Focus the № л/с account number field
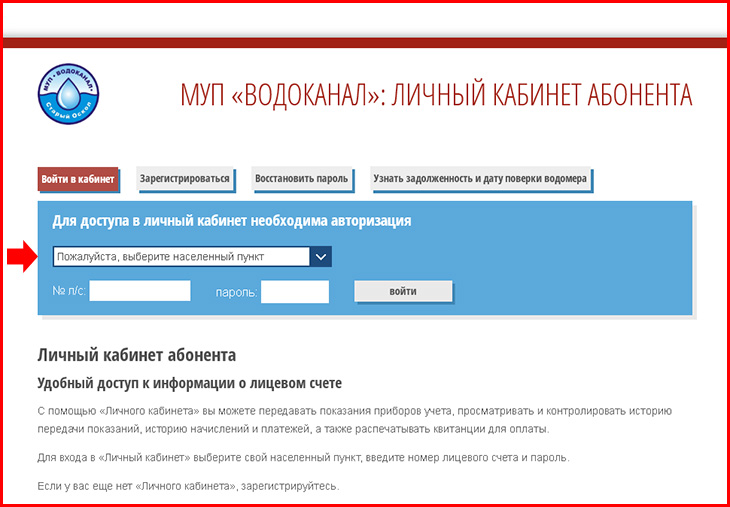This screenshot has width=730, height=507. [140, 291]
